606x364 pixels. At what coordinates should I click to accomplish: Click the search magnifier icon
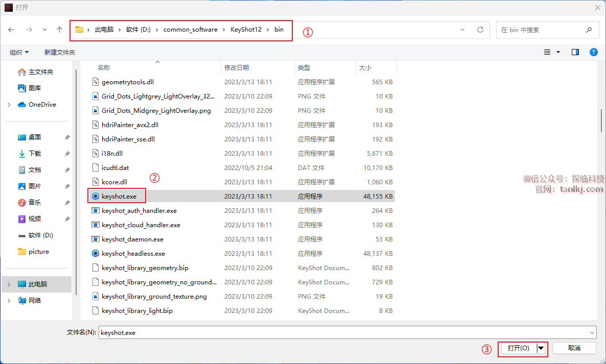click(589, 30)
